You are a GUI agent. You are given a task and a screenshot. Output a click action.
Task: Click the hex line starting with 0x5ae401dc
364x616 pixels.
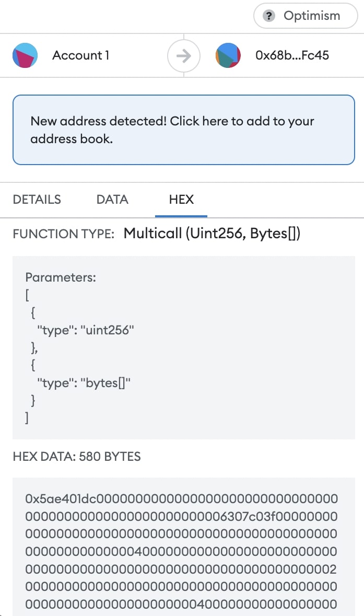181,498
